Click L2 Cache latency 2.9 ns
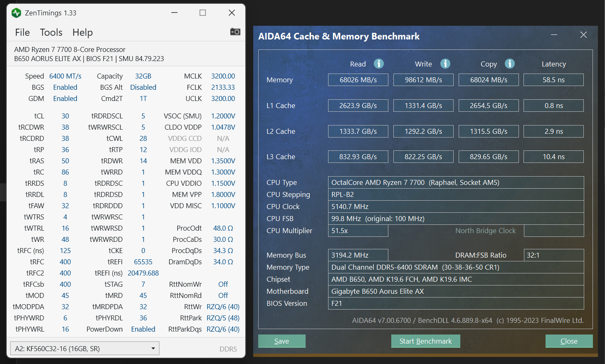The width and height of the screenshot is (605, 364). 553,131
